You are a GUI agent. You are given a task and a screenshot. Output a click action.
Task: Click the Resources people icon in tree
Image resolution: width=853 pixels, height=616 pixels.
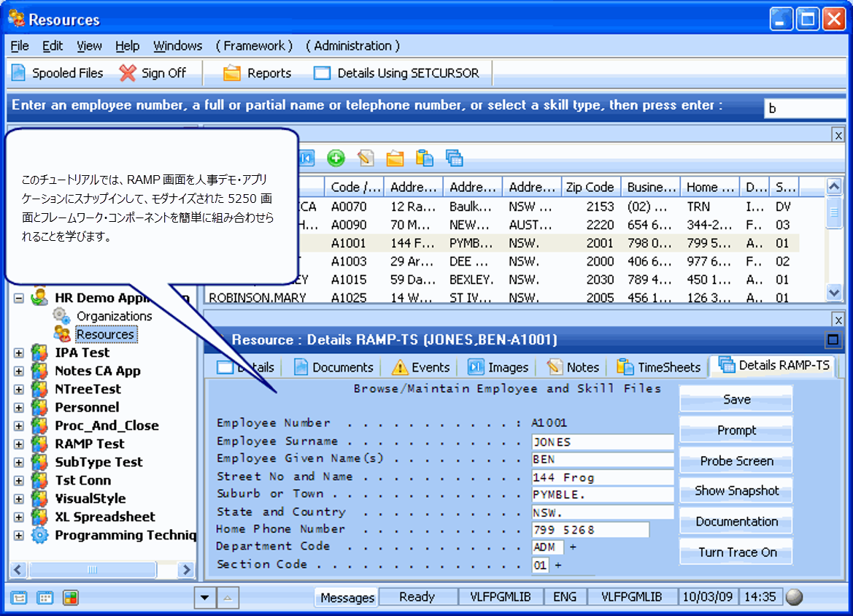61,334
